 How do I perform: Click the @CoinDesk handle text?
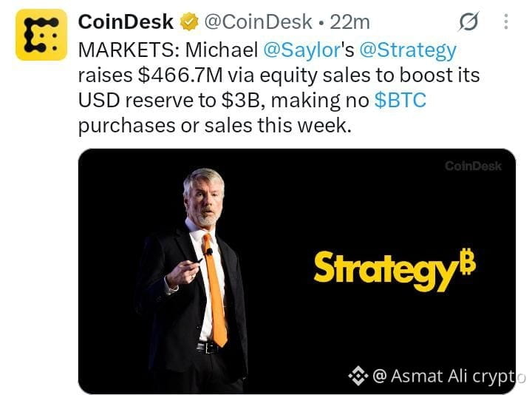click(x=258, y=21)
